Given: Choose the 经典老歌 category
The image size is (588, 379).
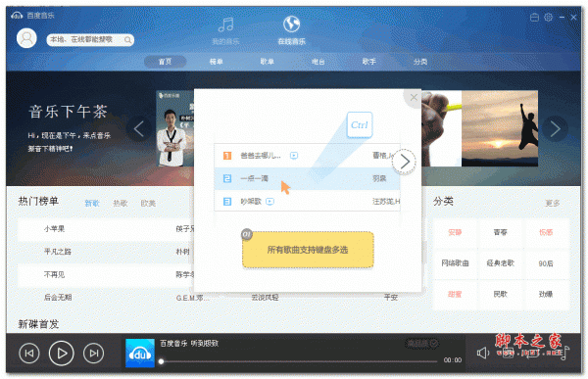Looking at the screenshot, I should tap(500, 263).
